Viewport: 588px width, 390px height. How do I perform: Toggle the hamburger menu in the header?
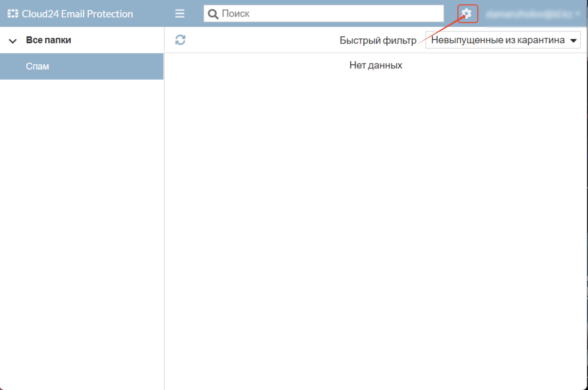click(x=180, y=13)
